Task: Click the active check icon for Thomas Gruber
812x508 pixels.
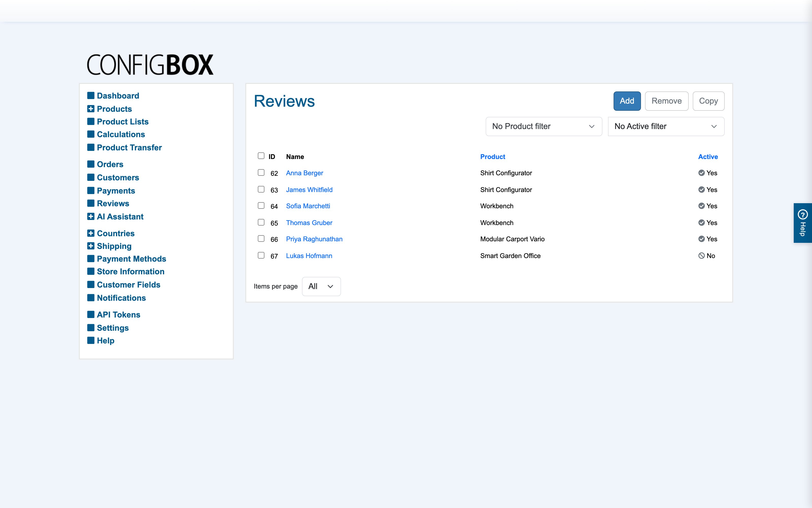Action: pos(701,223)
